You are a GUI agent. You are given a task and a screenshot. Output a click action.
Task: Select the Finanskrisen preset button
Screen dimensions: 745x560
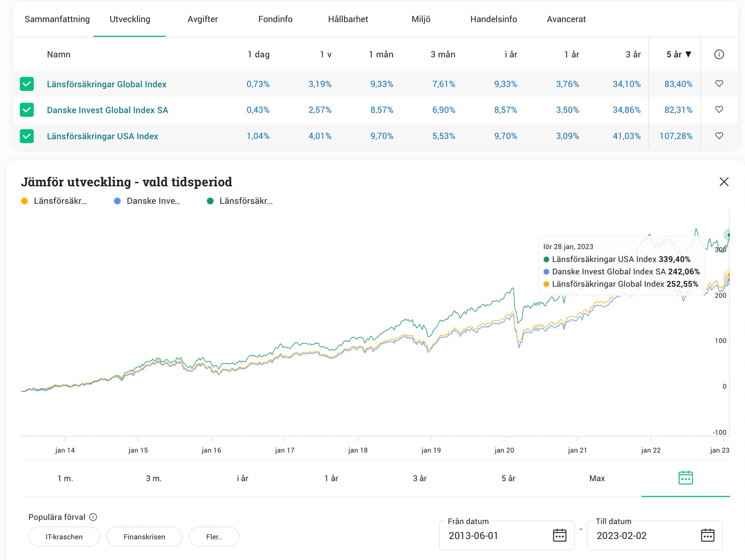pyautogui.click(x=144, y=537)
